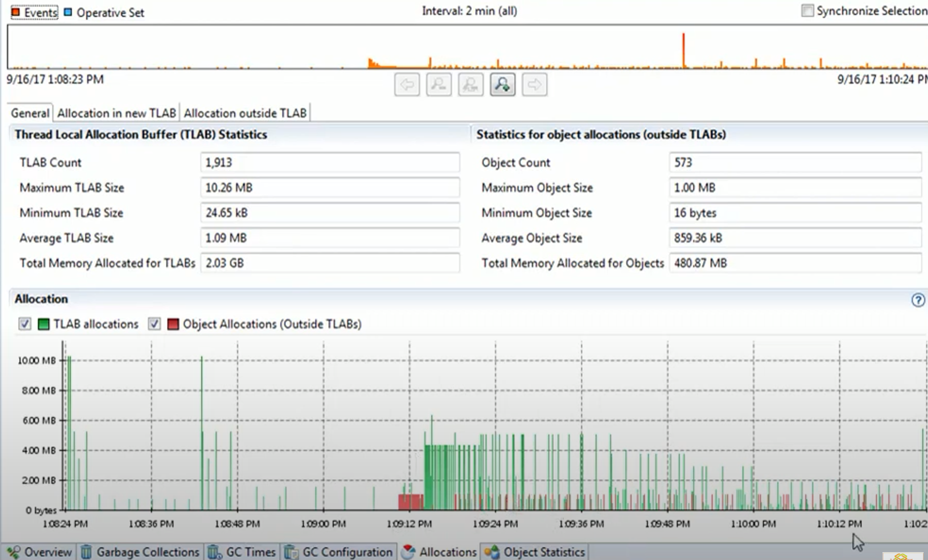Open the Allocation outside TLAB tab

point(245,113)
